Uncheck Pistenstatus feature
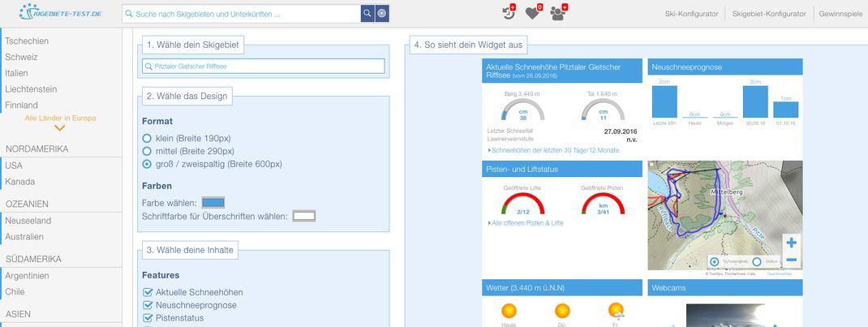868x327 pixels. pos(148,317)
